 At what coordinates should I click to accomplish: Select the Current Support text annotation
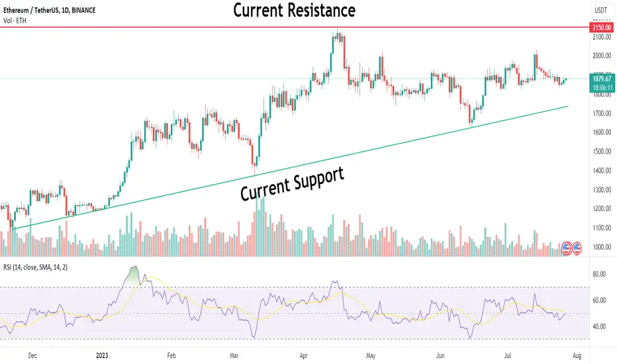point(292,184)
